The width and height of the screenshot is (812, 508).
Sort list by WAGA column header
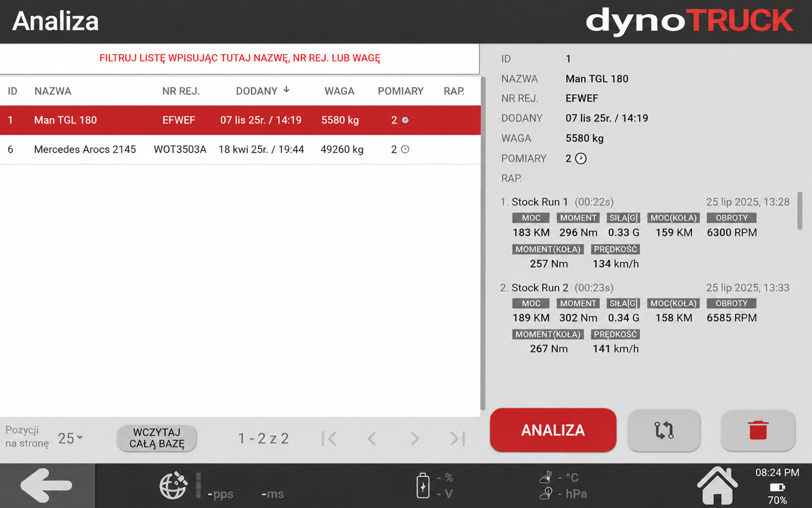point(339,91)
